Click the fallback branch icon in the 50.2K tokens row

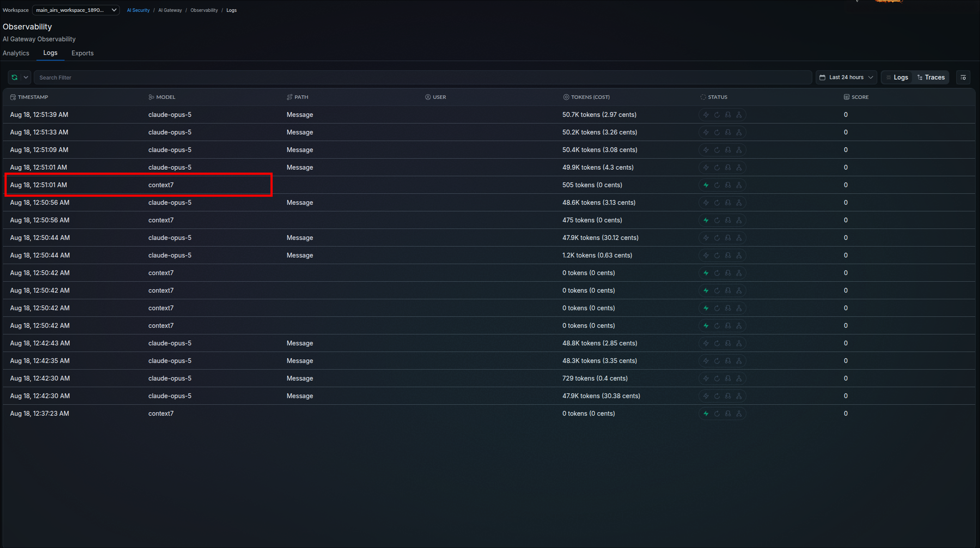coord(728,132)
